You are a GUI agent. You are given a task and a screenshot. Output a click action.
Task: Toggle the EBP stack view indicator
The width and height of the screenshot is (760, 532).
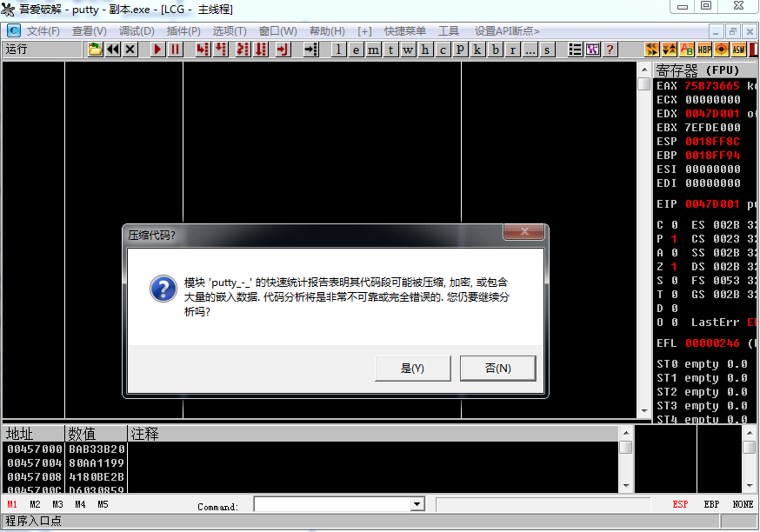coord(710,504)
